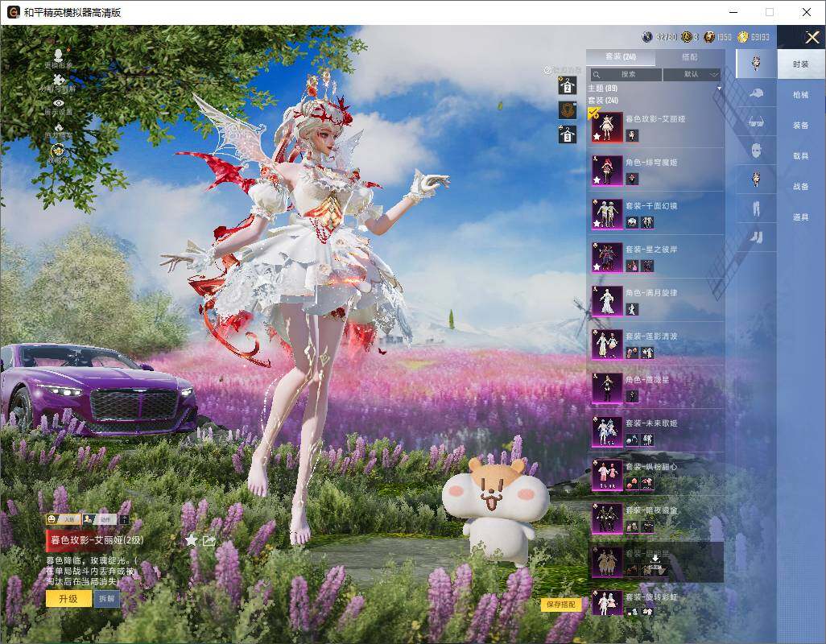Select 角色-绯穹魔姬 outfit thumbnail

tap(607, 170)
